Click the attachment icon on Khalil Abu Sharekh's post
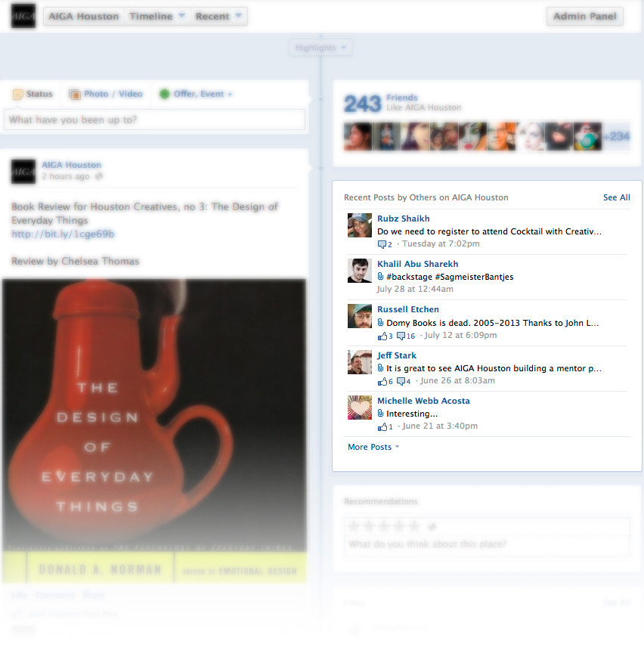The width and height of the screenshot is (644, 648). point(380,276)
